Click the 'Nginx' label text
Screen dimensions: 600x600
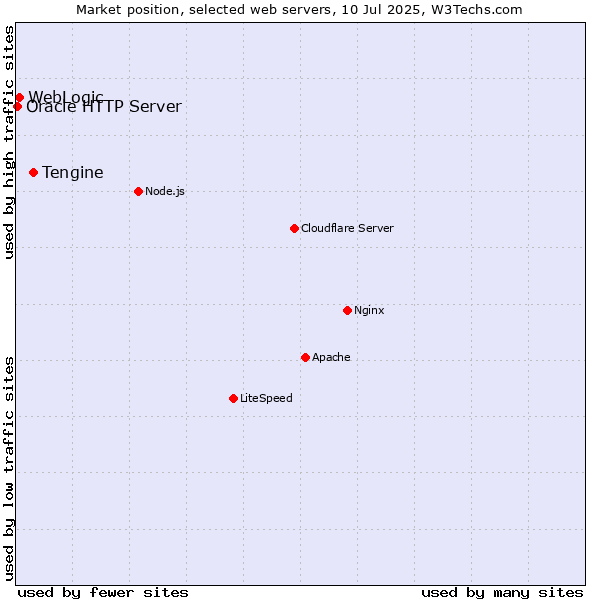369,310
